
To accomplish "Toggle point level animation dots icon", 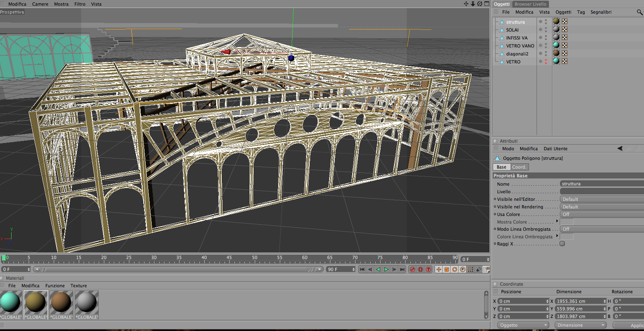I will pos(470,270).
